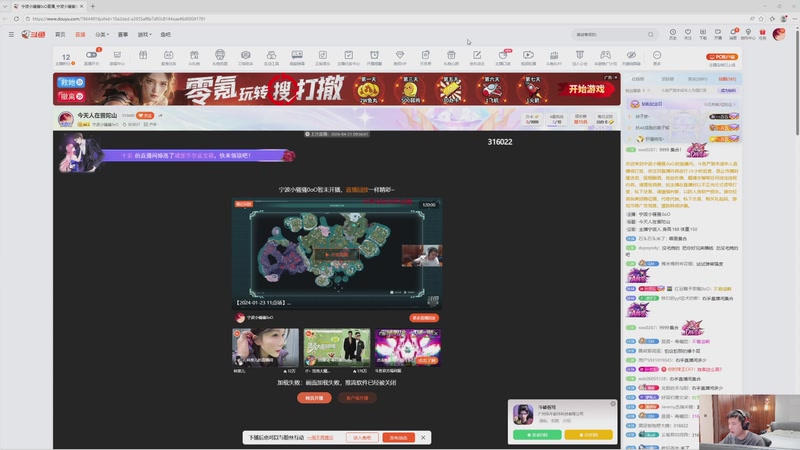Screen dimensions: 800x450
Task: Close the bottom reminder bar
Action: tap(423, 438)
